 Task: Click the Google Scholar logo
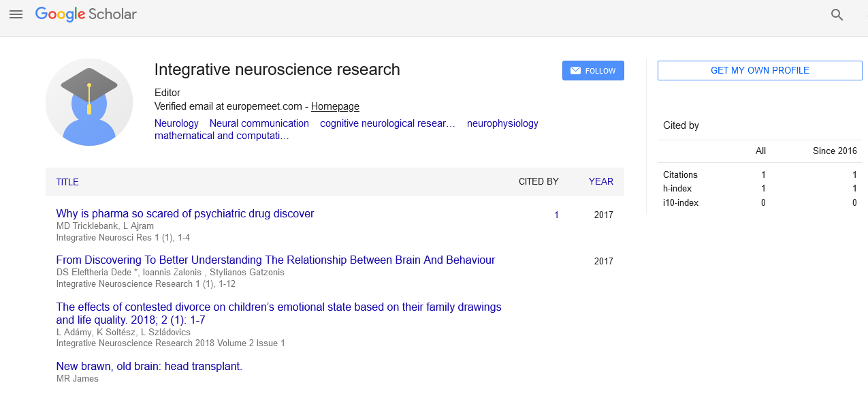pos(86,14)
